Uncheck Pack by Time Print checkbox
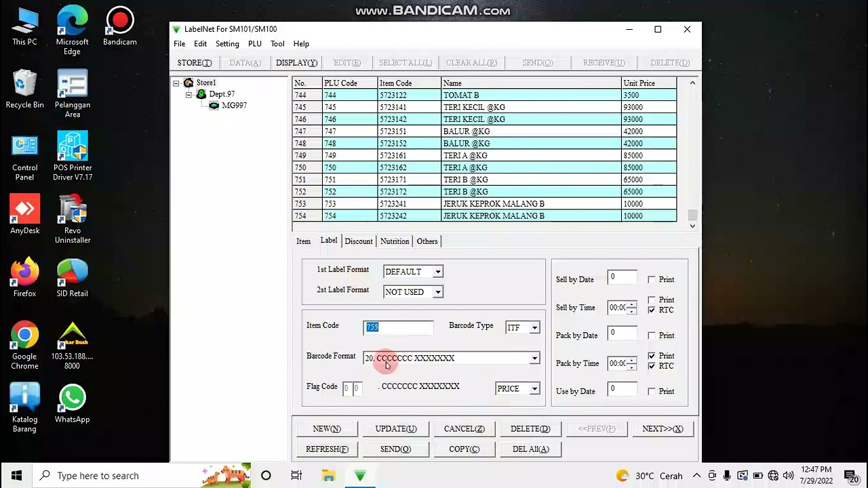 coord(652,356)
